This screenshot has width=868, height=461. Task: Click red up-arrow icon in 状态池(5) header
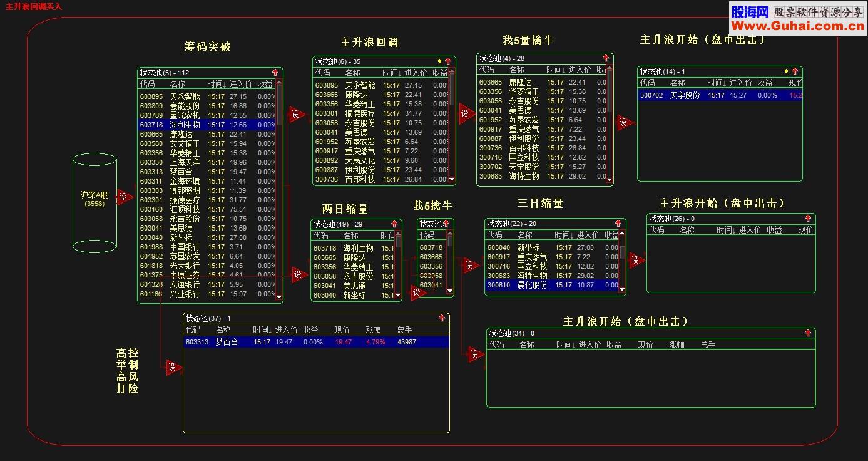pyautogui.click(x=275, y=73)
